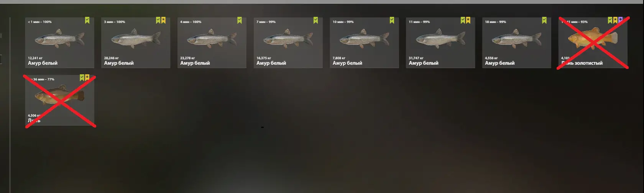The height and width of the screenshot is (193, 644).
Task: Click purple diamond ribbon on Линь золотистый card
Action: 621,20
